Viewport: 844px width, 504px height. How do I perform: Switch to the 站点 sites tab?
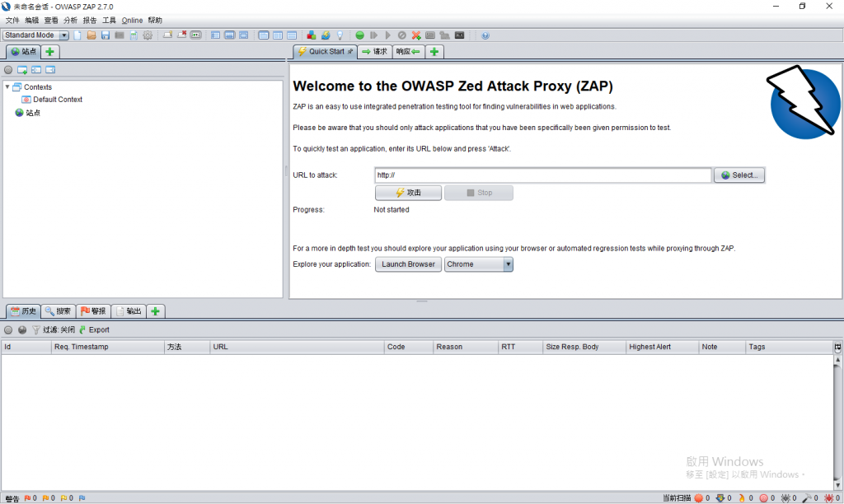pos(24,52)
